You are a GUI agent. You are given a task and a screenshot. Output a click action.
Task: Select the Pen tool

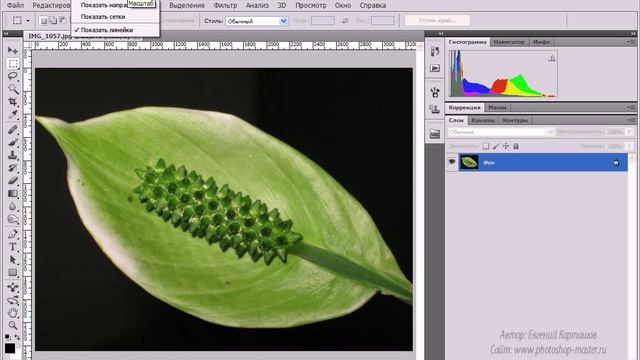click(x=13, y=234)
